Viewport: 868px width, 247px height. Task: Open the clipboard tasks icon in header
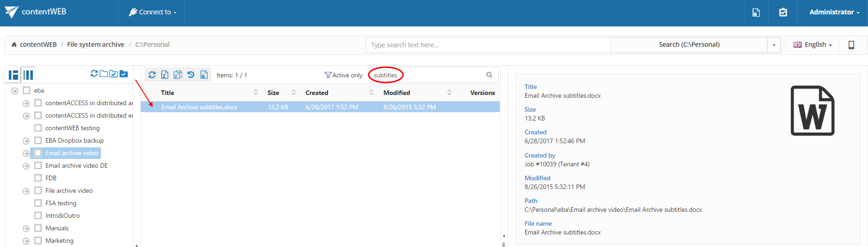tap(783, 13)
